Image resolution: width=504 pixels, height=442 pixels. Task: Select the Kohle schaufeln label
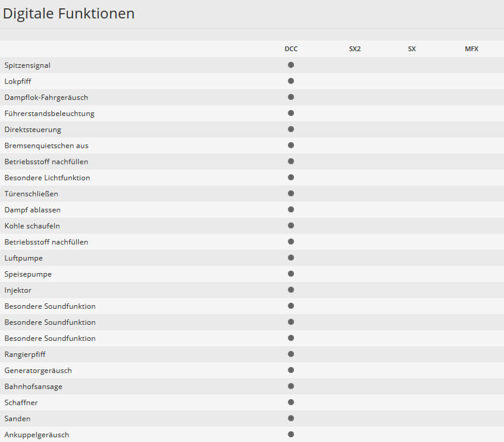click(x=32, y=226)
